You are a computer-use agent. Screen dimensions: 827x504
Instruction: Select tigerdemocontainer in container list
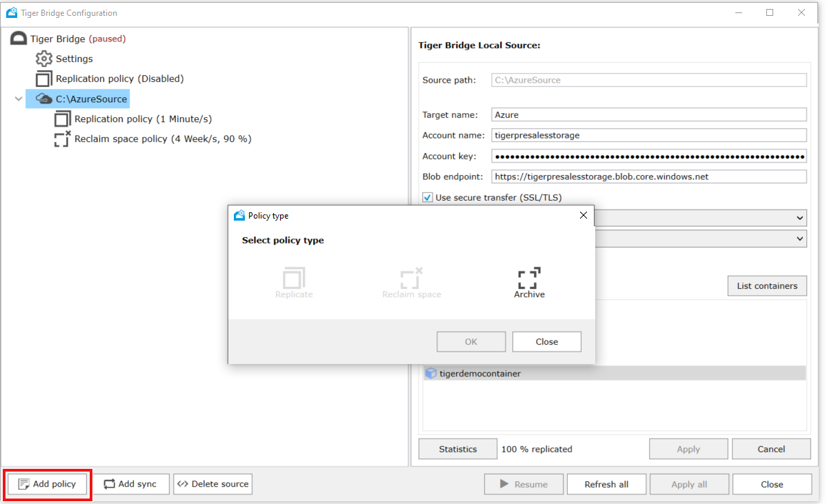pos(615,373)
